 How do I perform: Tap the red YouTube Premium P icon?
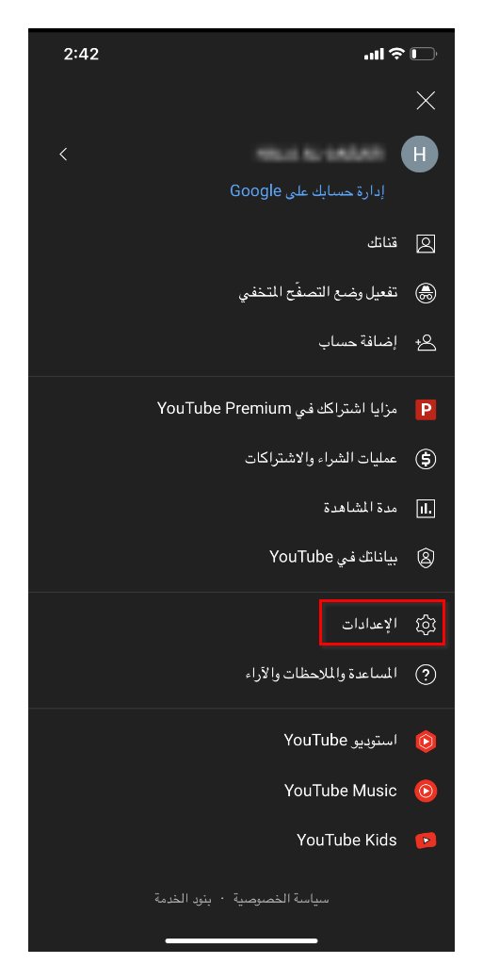[x=426, y=410]
